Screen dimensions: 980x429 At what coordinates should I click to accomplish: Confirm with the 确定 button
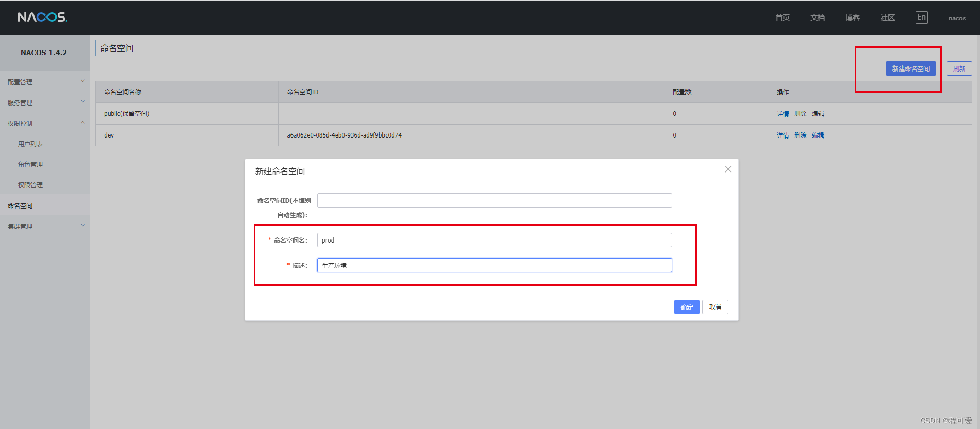coord(686,307)
